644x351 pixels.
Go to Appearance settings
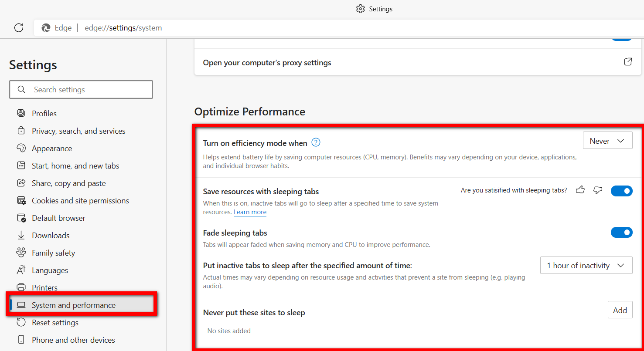coord(52,148)
